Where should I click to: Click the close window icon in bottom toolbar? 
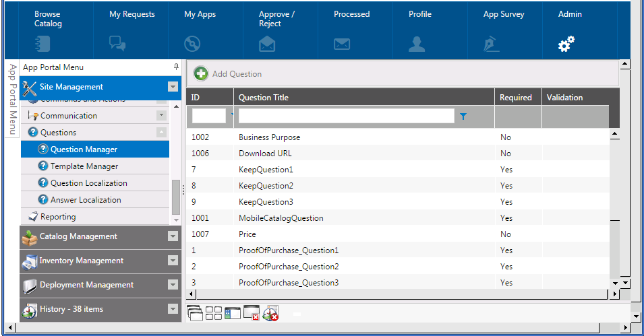pos(251,313)
